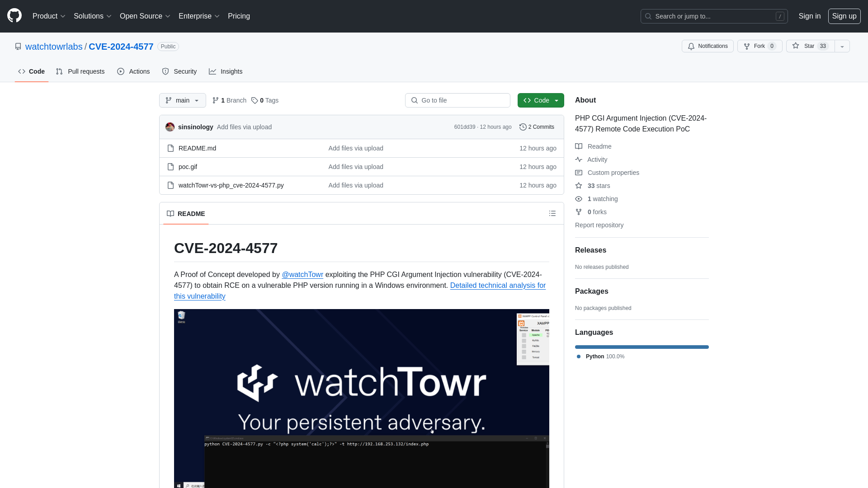Switch to the Code tab
The height and width of the screenshot is (488, 868).
click(x=31, y=71)
